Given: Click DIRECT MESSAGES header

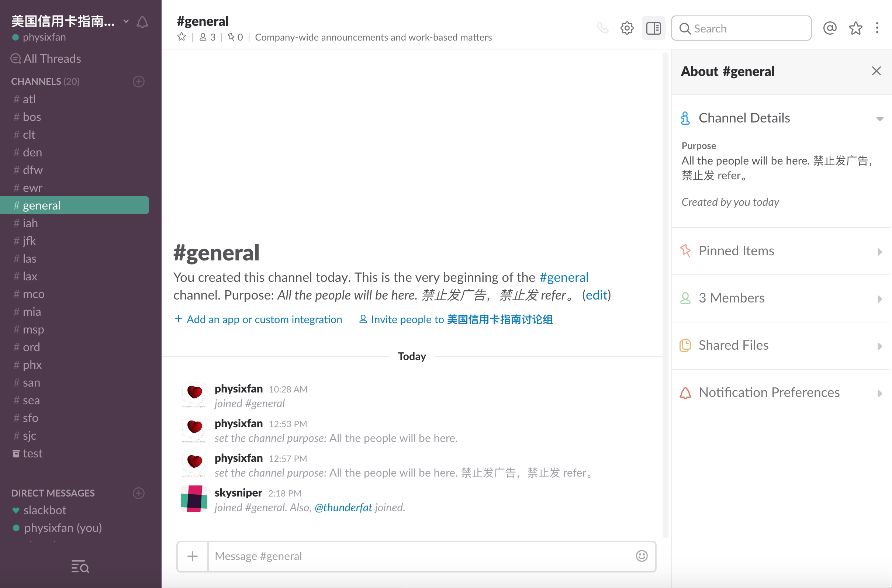Looking at the screenshot, I should coord(53,493).
